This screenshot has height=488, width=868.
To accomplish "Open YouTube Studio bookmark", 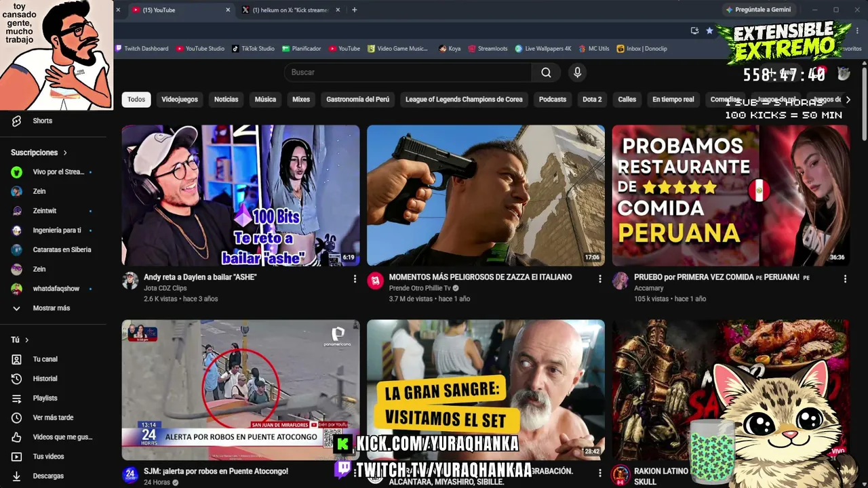I will pyautogui.click(x=200, y=49).
